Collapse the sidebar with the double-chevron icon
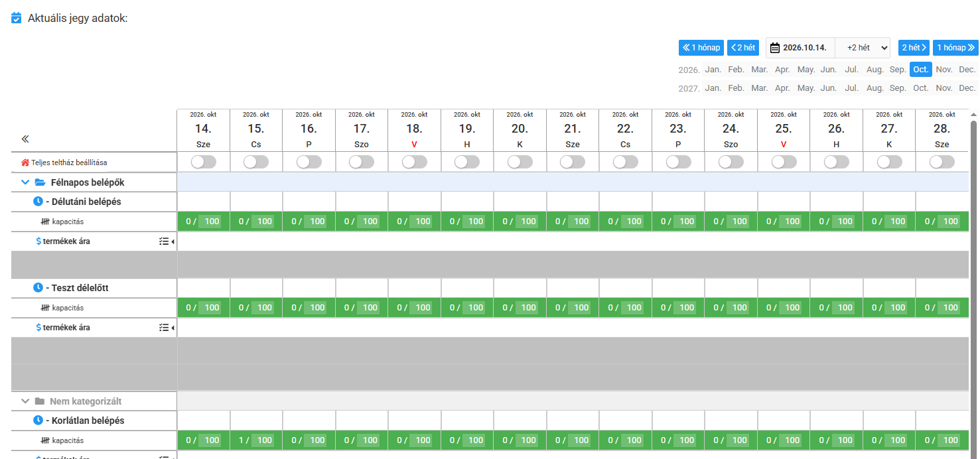The height and width of the screenshot is (459, 980). click(25, 139)
